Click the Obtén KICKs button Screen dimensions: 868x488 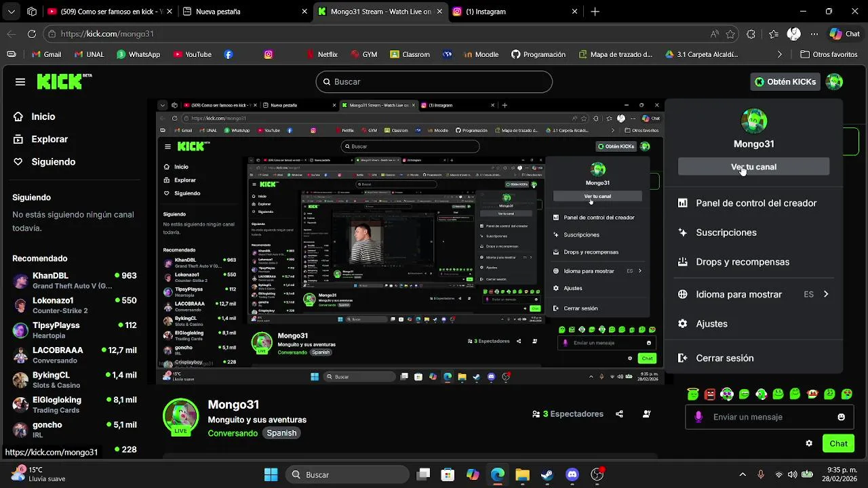pyautogui.click(x=785, y=82)
